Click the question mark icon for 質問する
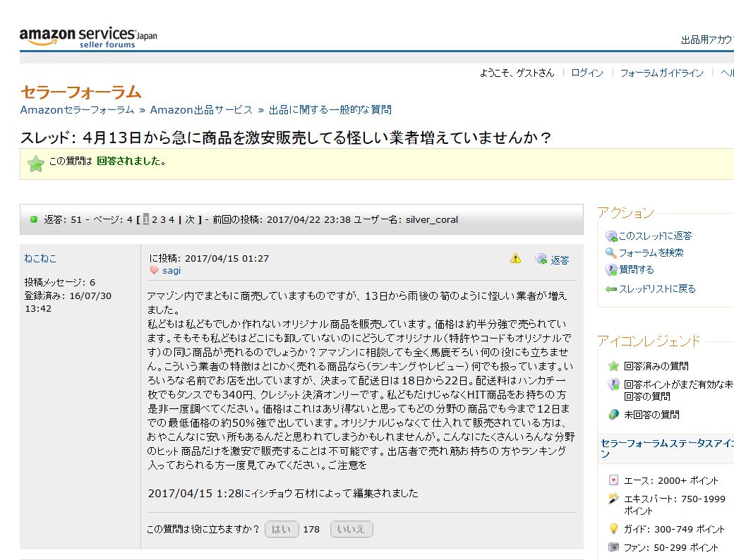 pyautogui.click(x=611, y=270)
